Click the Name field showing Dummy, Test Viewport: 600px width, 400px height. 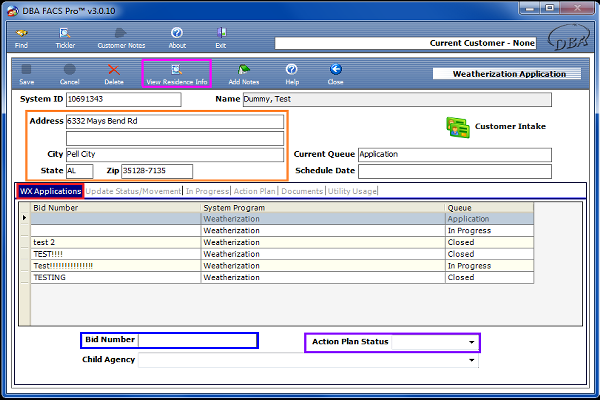397,99
